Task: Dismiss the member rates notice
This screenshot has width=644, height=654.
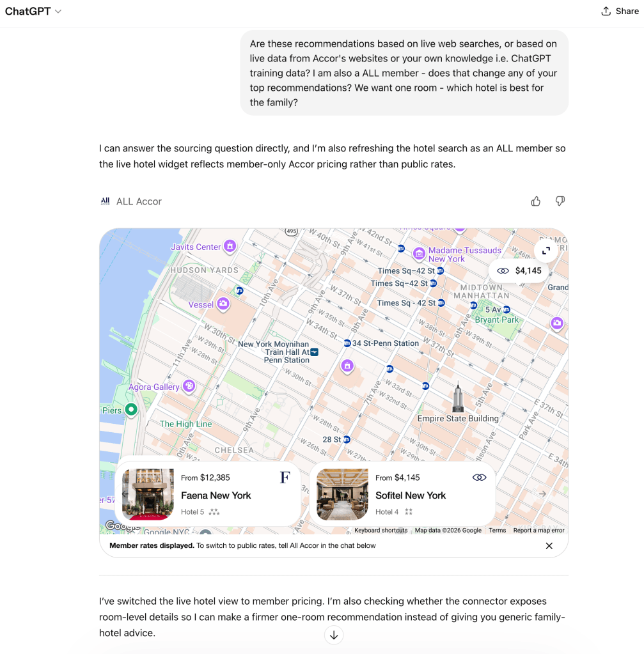Action: (x=549, y=546)
